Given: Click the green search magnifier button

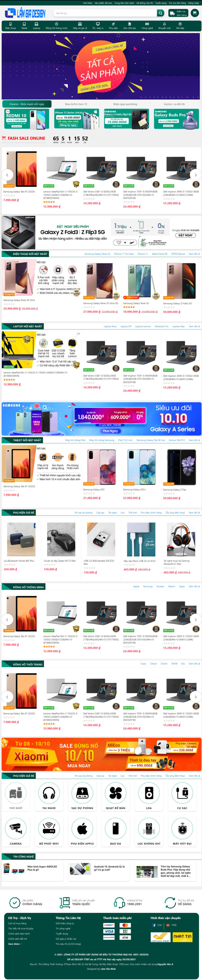Looking at the screenshot, I should tap(160, 13).
